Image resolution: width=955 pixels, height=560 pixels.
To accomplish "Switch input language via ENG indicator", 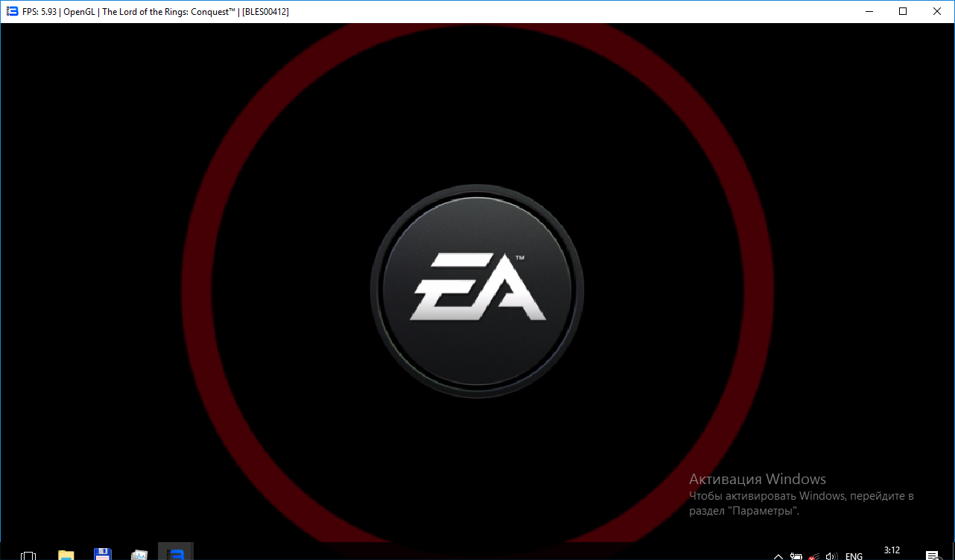I will pyautogui.click(x=854, y=556).
